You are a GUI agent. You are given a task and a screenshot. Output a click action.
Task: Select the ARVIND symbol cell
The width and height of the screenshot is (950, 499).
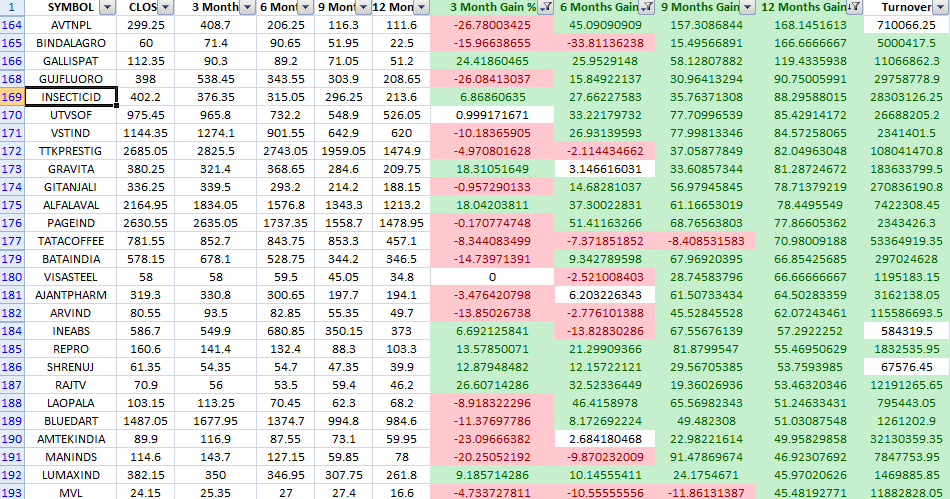[x=71, y=313]
